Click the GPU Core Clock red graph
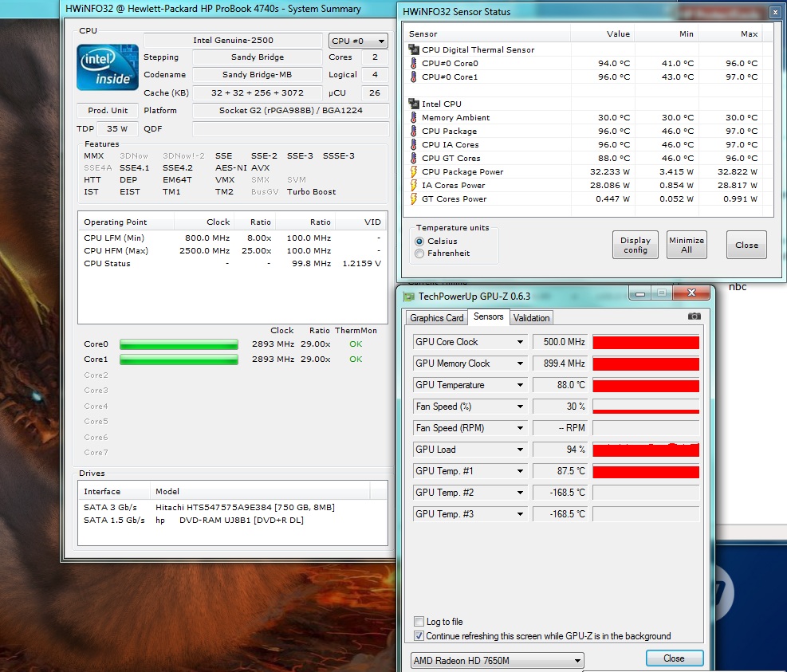 [x=646, y=342]
